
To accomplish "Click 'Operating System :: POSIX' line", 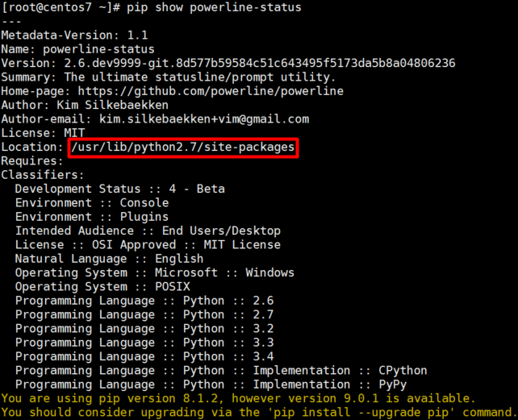I will tap(102, 287).
